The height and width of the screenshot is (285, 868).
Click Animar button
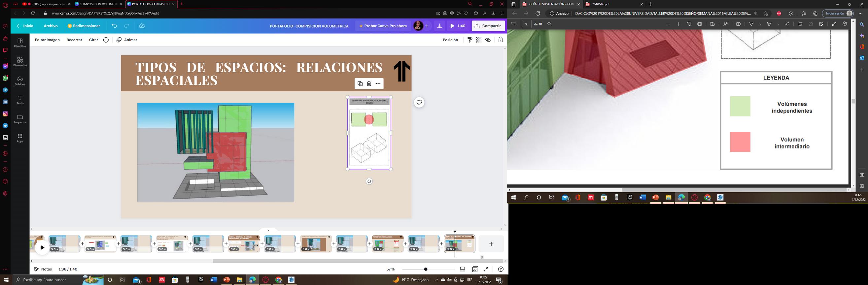pyautogui.click(x=127, y=40)
